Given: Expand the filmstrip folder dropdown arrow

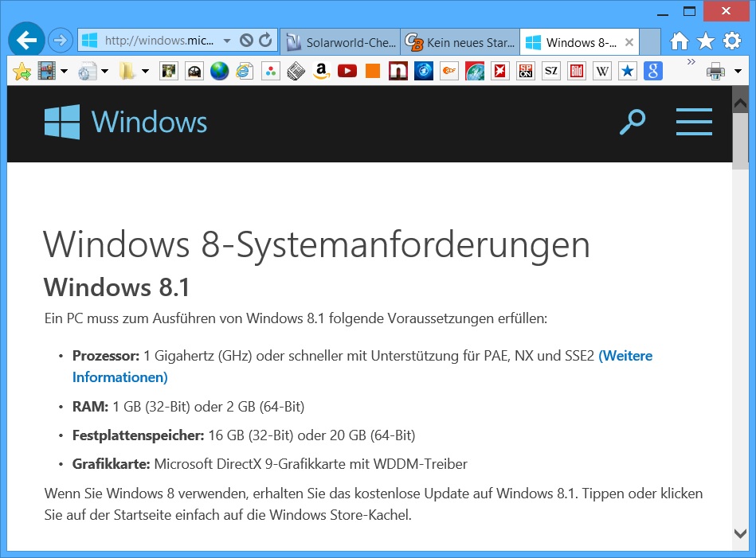Looking at the screenshot, I should [64, 72].
